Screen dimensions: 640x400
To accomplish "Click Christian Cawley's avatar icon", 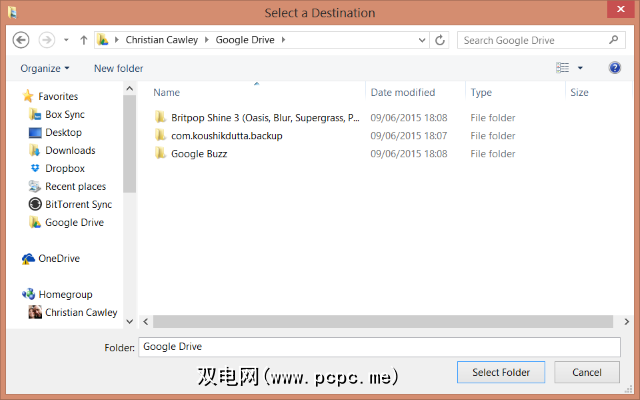I will [35, 312].
